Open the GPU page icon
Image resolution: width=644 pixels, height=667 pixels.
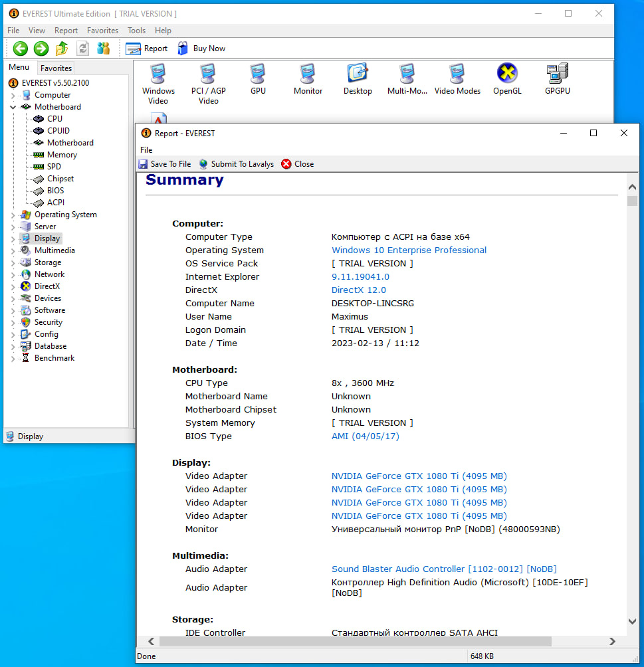(x=258, y=79)
